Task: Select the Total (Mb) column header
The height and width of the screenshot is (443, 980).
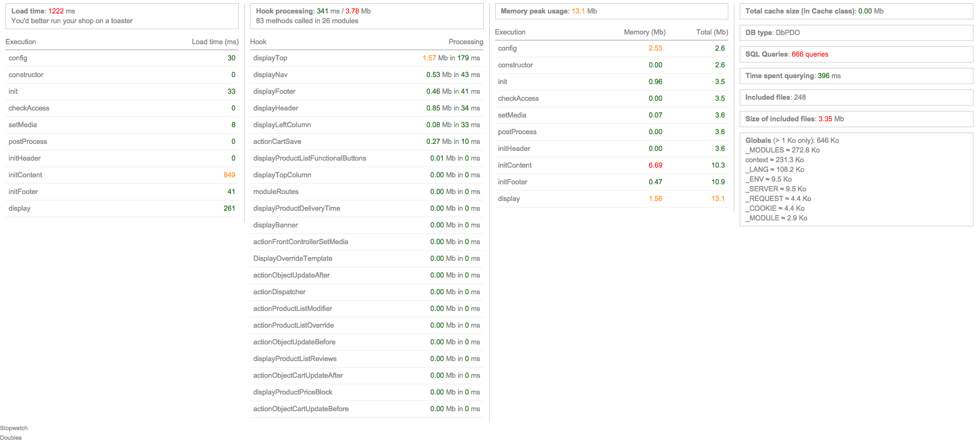Action: pos(712,32)
